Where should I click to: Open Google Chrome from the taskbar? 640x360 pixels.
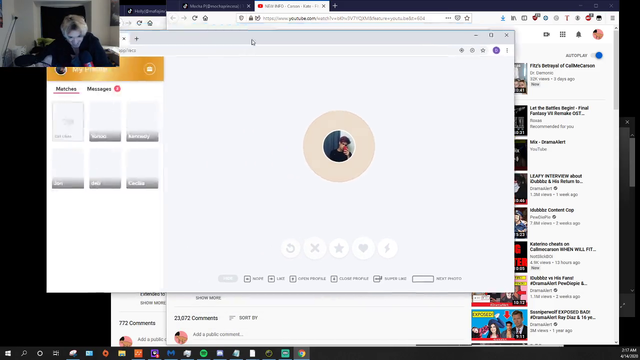(x=302, y=353)
